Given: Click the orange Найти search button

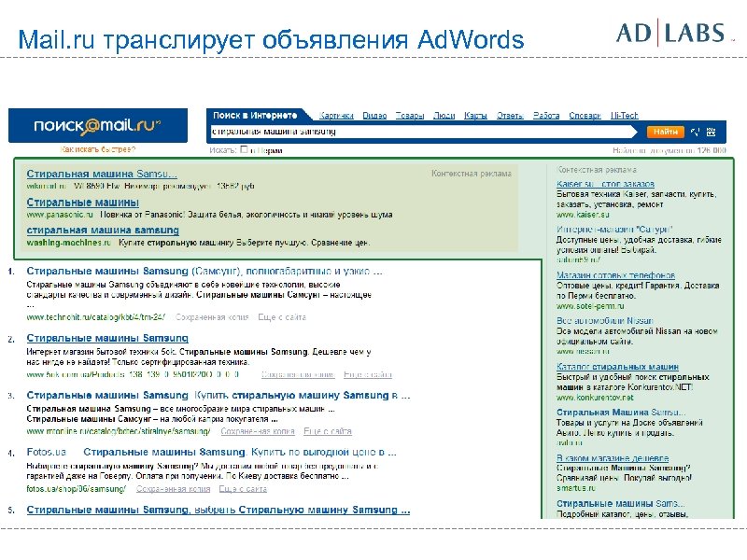Looking at the screenshot, I should pyautogui.click(x=665, y=132).
